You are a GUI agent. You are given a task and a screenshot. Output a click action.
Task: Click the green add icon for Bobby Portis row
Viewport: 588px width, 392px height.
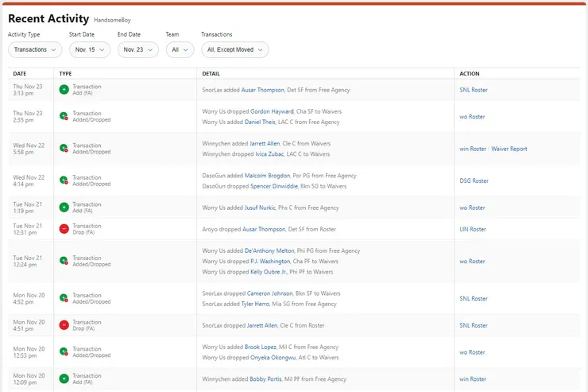point(64,378)
